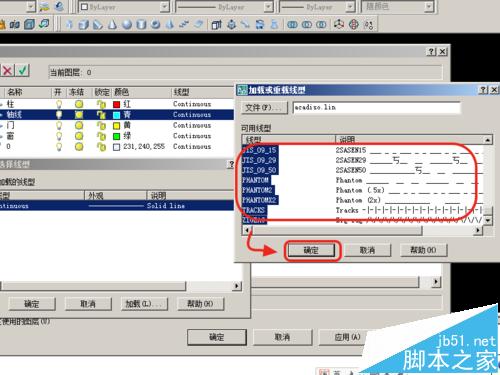Choose the 3D Rotate tool
The image size is (500, 375).
coord(354,25)
